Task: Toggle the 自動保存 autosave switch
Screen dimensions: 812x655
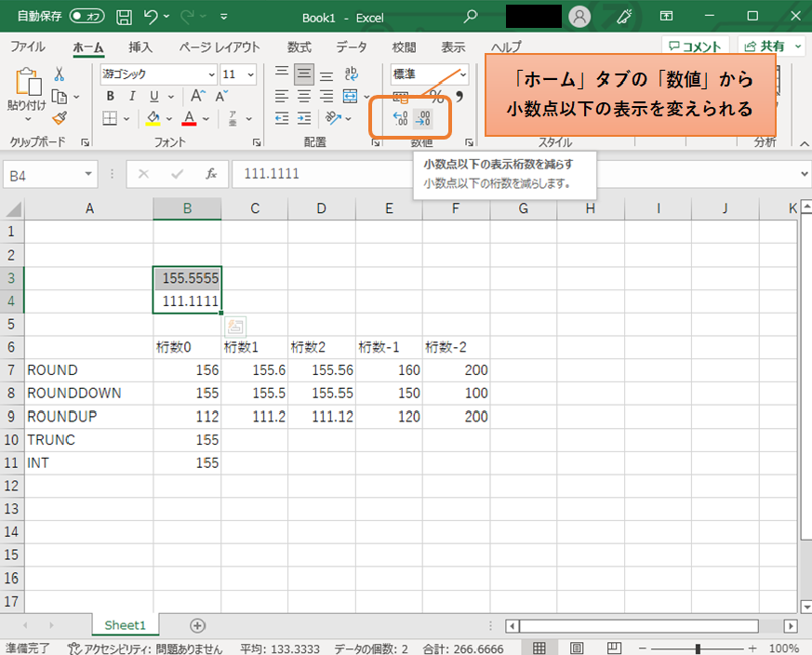Action: (87, 16)
